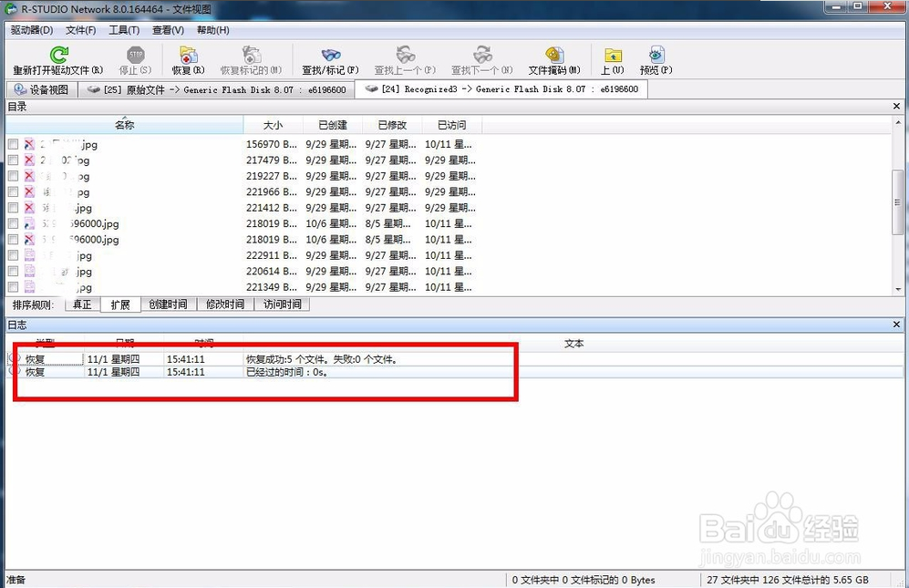Viewport: 909px width, 588px height.
Task: Click the file list vertical scrollbar thumb
Action: coord(897,202)
